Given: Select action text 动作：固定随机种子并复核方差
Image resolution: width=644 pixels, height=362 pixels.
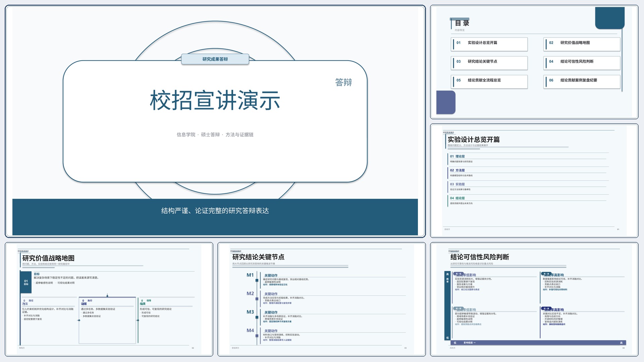Looking at the screenshot, I should [x=277, y=321].
